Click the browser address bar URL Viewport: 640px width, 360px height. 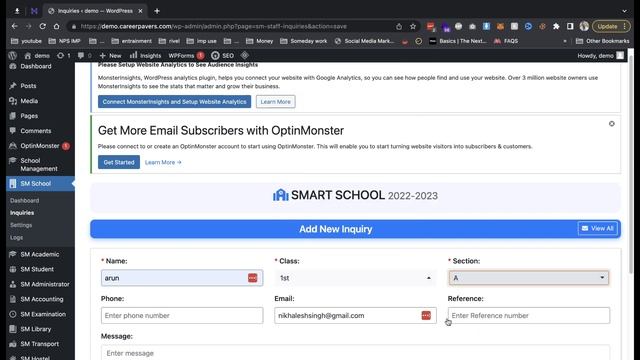coord(213,27)
